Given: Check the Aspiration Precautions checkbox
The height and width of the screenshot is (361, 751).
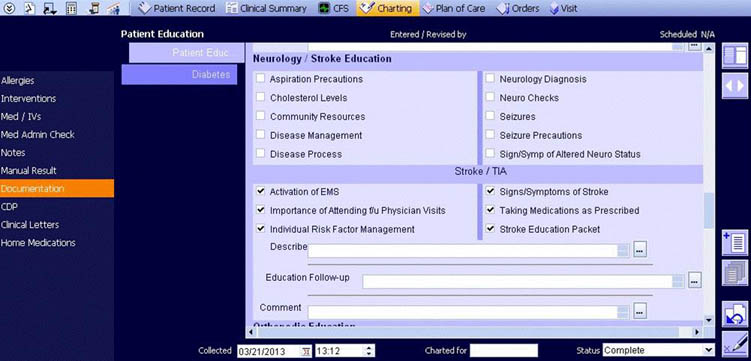Looking at the screenshot, I should tap(260, 79).
